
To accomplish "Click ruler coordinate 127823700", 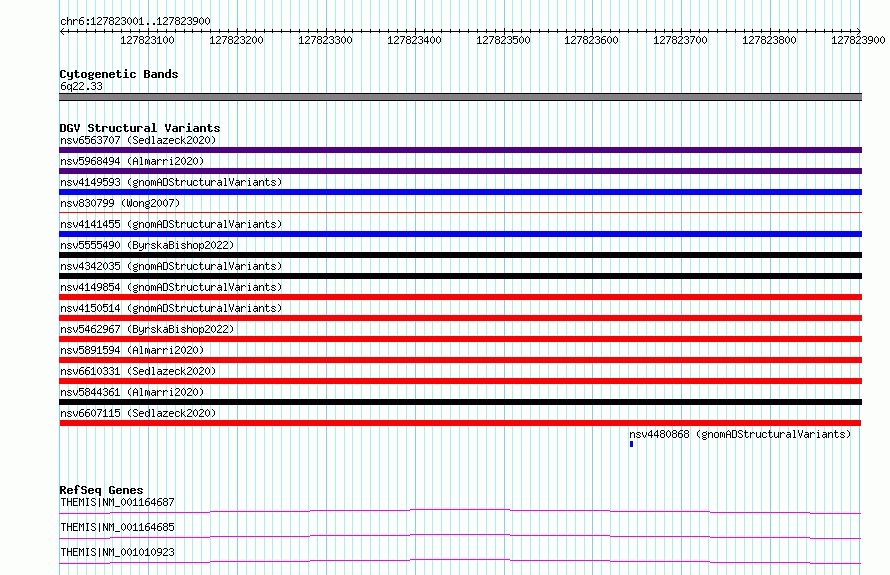I will coord(681,40).
